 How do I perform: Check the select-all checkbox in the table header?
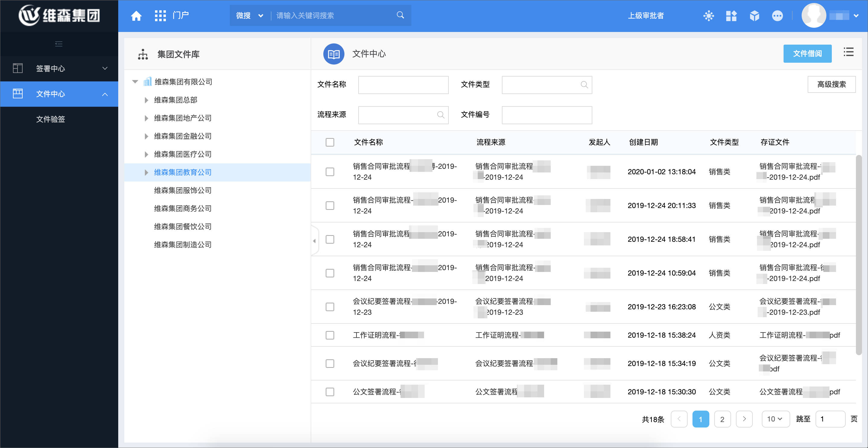tap(330, 143)
